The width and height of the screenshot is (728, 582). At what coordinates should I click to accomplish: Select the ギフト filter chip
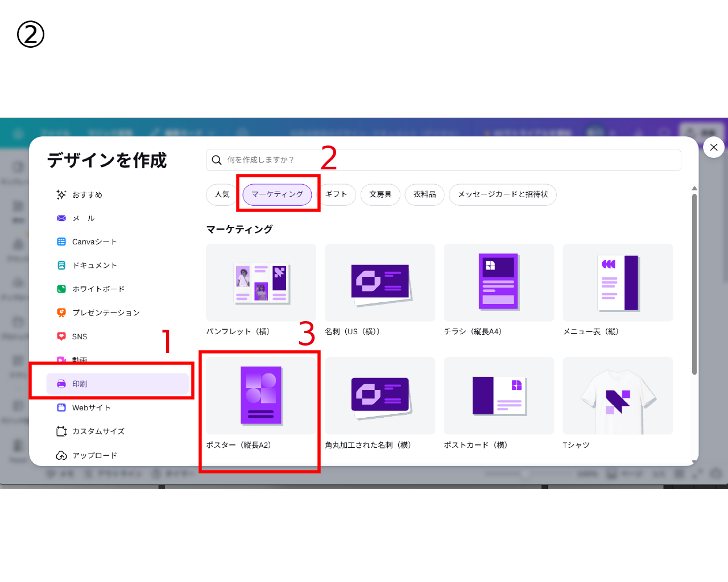(336, 194)
